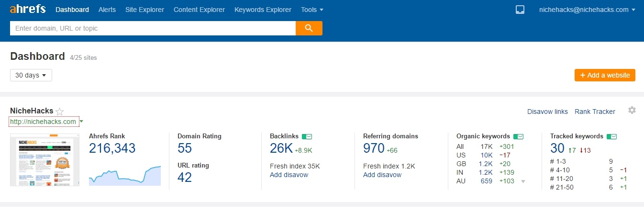The width and height of the screenshot is (644, 213).
Task: Open the Rank Tracker link
Action: (595, 112)
